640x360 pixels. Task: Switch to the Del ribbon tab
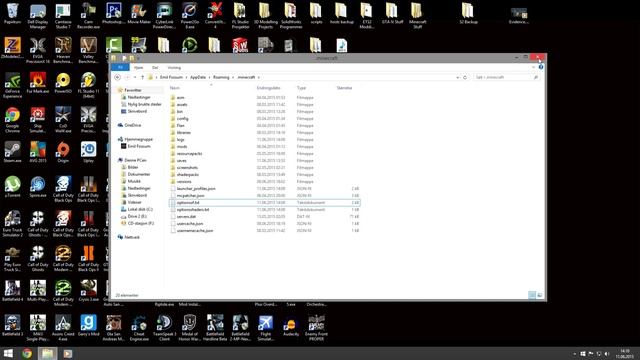click(x=155, y=67)
